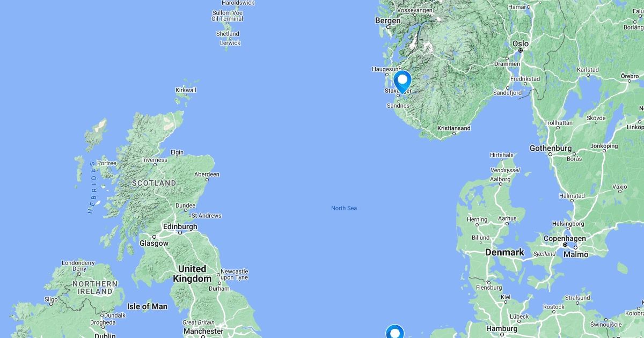Image resolution: width=644 pixels, height=338 pixels.
Task: Click the Lerwick label in Shetland
Action: pos(230,43)
